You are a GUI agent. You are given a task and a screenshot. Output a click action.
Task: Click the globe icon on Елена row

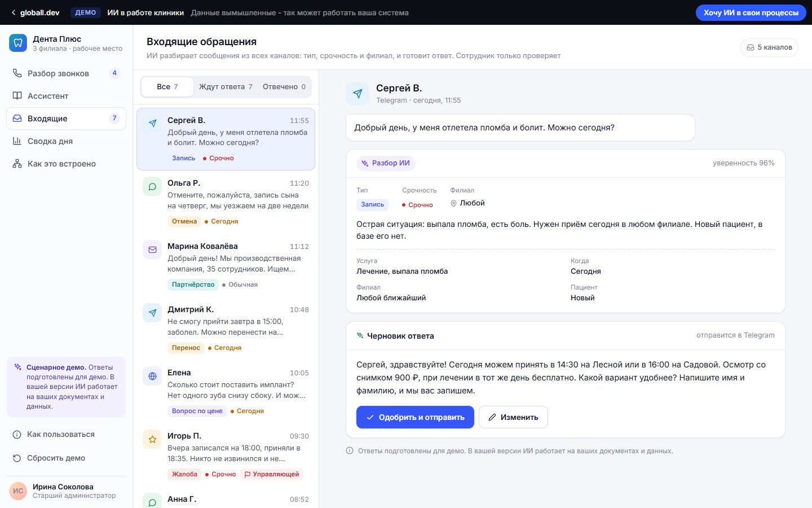(x=152, y=376)
